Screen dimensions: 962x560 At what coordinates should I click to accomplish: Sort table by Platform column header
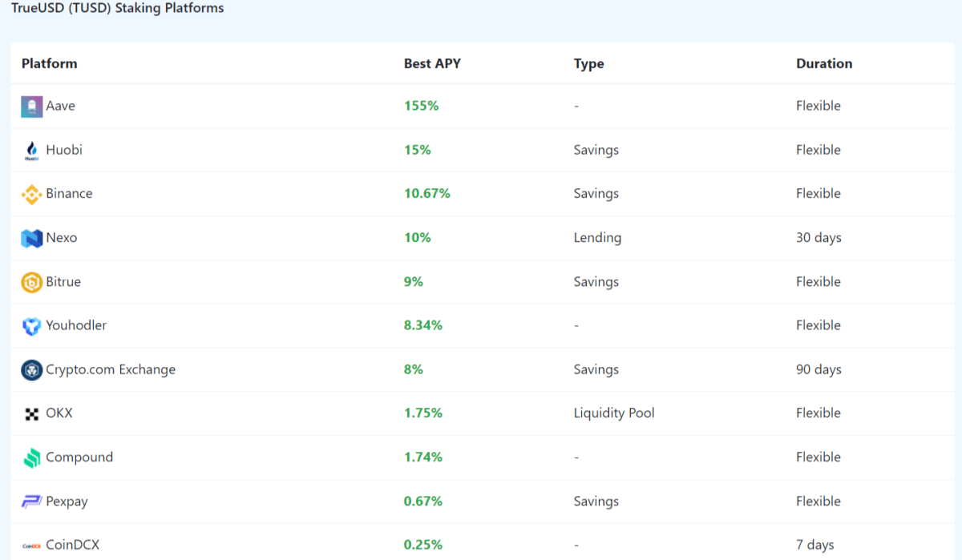(50, 63)
